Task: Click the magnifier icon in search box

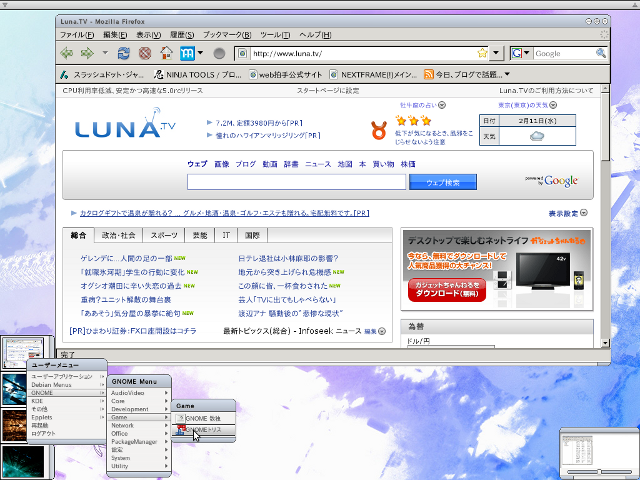Action: (601, 53)
